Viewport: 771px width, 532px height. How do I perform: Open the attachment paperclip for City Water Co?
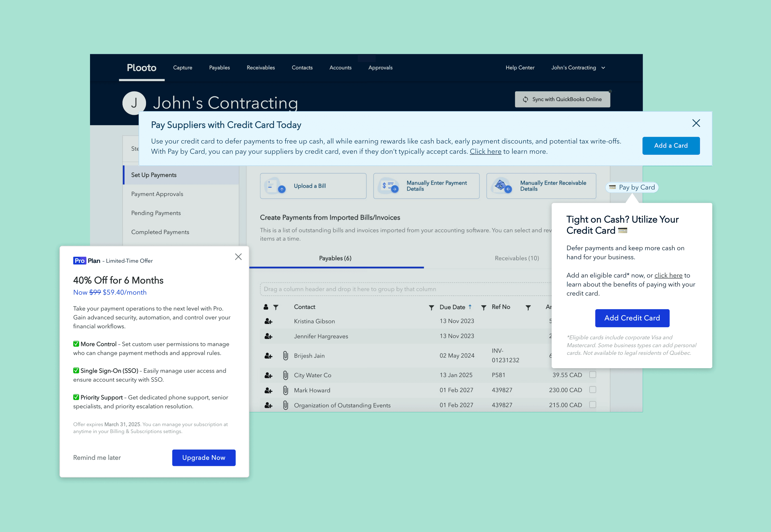pyautogui.click(x=286, y=375)
